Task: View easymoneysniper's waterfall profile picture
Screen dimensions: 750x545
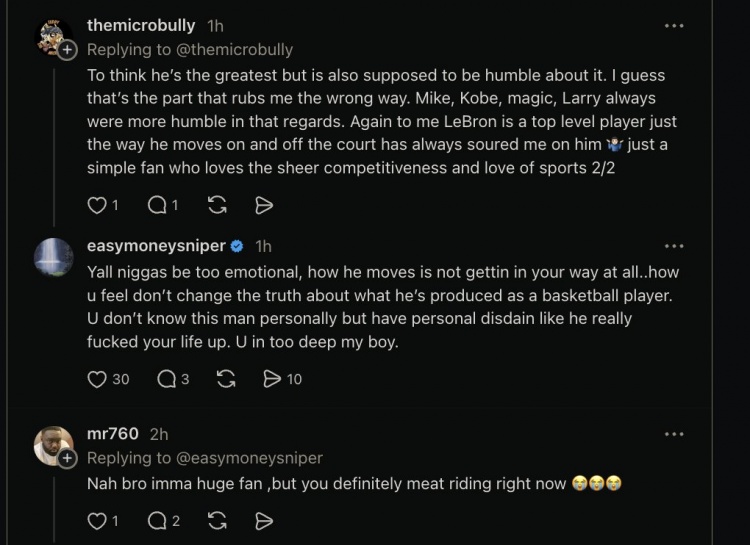Action: [54, 257]
